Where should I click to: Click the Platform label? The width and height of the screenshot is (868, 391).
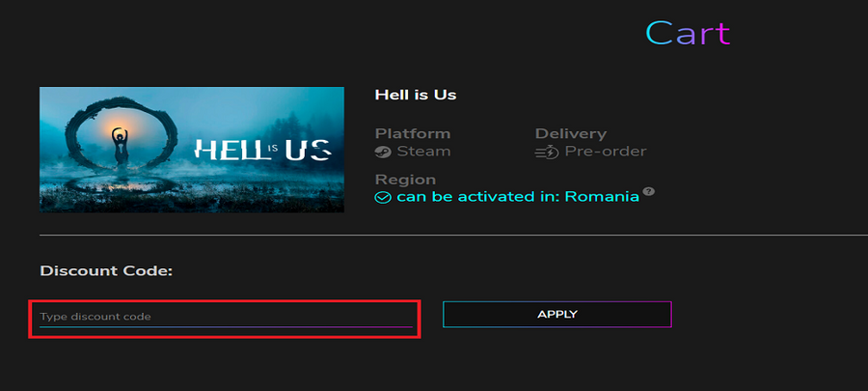[412, 133]
